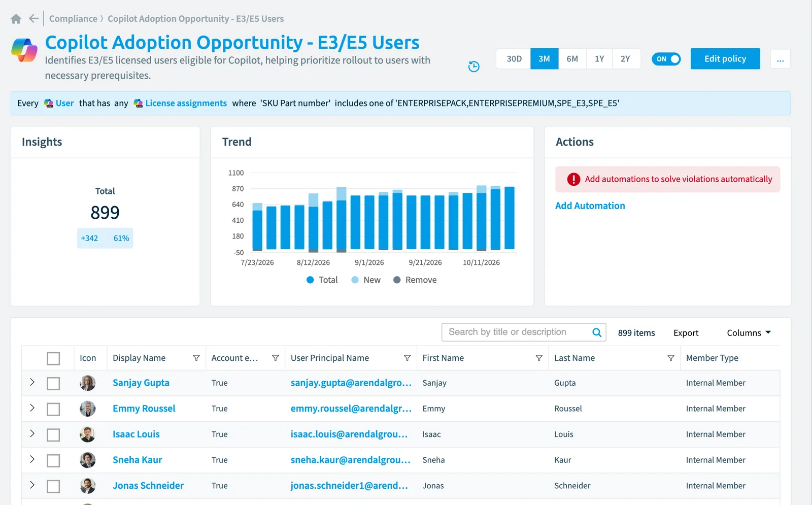Expand the Jonas Schneider row
812x505 pixels.
(32, 485)
